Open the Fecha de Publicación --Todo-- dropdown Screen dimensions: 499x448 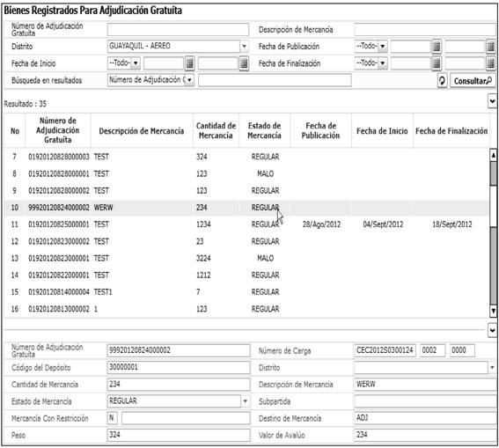(x=383, y=47)
